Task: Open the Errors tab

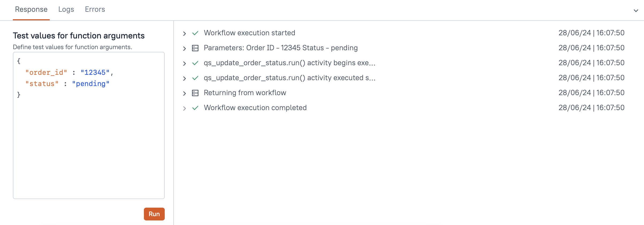Action: coord(95,9)
